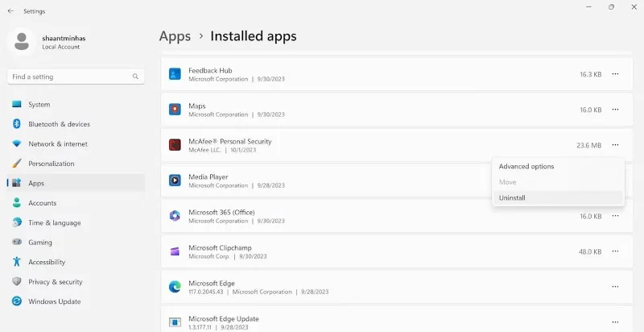Image resolution: width=644 pixels, height=332 pixels.
Task: Click the Windows Update sync icon
Action: 16,301
